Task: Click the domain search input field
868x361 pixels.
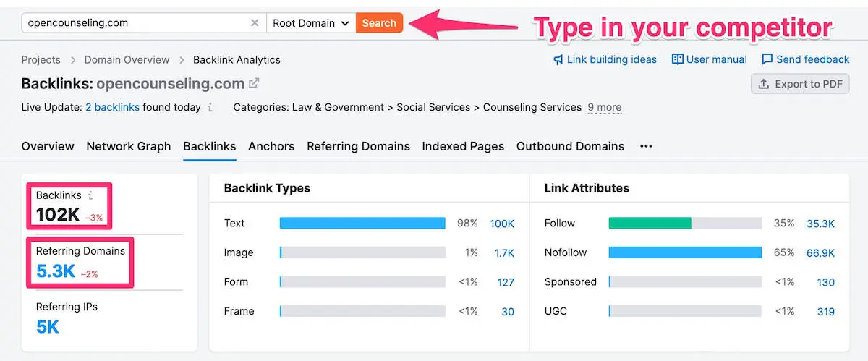Action: pos(134,23)
